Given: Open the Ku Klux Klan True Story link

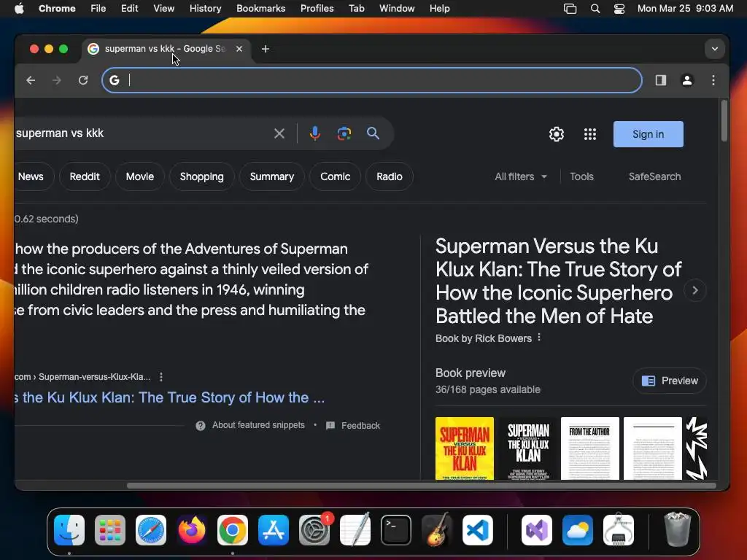Looking at the screenshot, I should pos(169,397).
